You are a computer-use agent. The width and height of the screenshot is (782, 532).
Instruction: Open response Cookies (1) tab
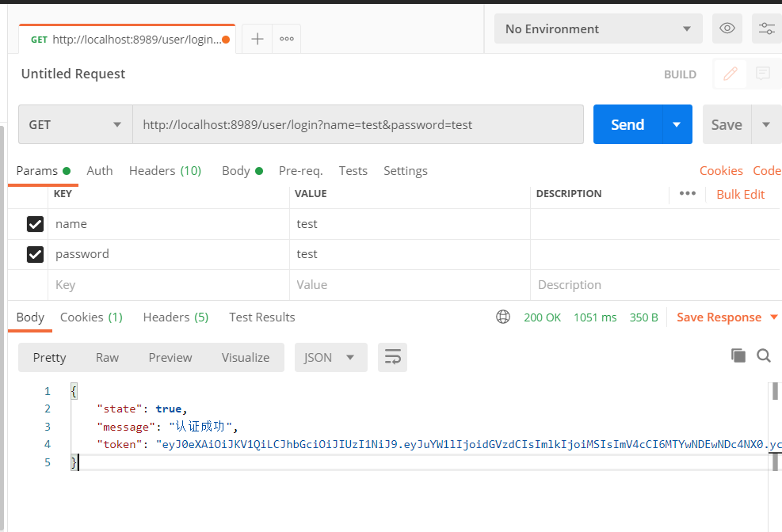click(x=91, y=317)
